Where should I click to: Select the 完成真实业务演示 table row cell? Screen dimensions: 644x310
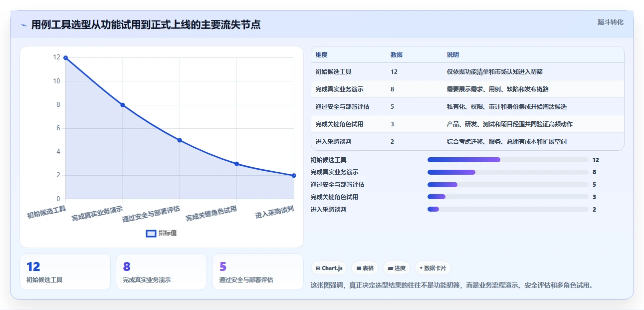pos(339,89)
